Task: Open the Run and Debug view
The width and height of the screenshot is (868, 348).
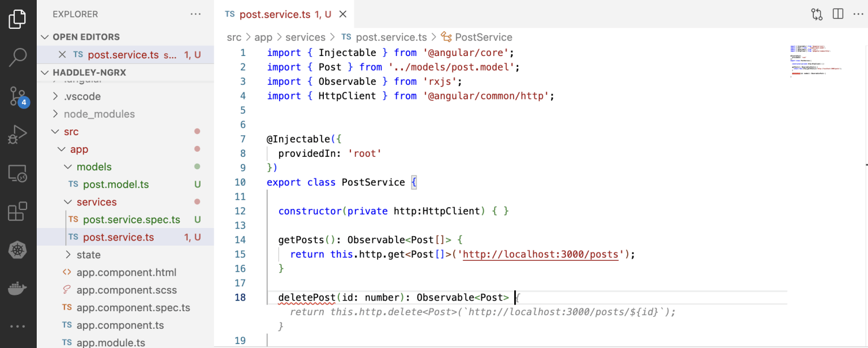Action: tap(18, 135)
